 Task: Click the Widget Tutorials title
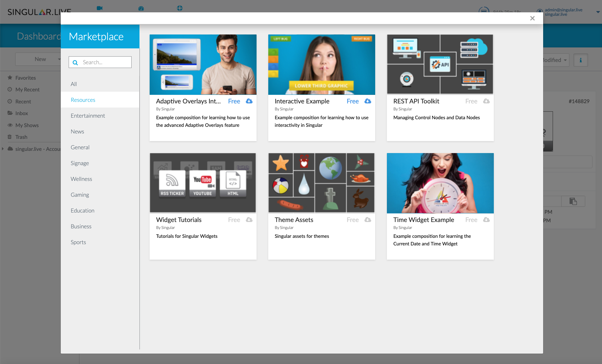[x=179, y=220]
